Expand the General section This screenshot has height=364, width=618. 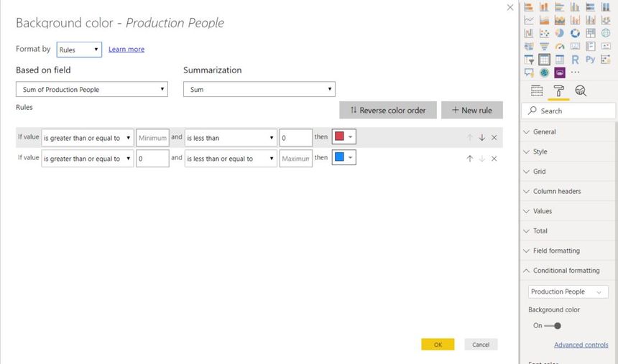(568, 132)
